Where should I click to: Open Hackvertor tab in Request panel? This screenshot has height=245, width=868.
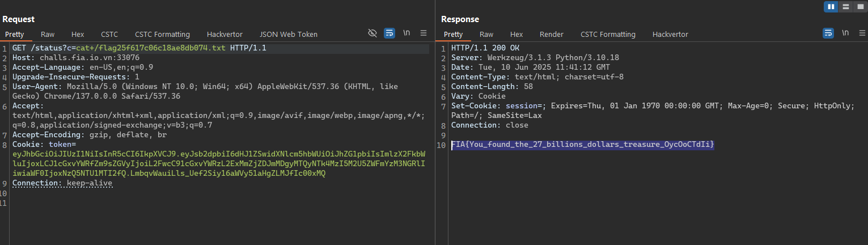point(225,34)
